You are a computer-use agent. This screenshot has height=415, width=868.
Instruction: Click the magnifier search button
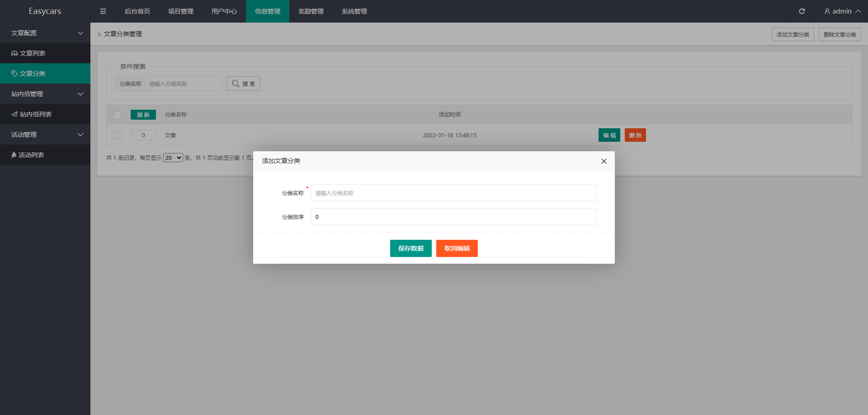pyautogui.click(x=243, y=84)
